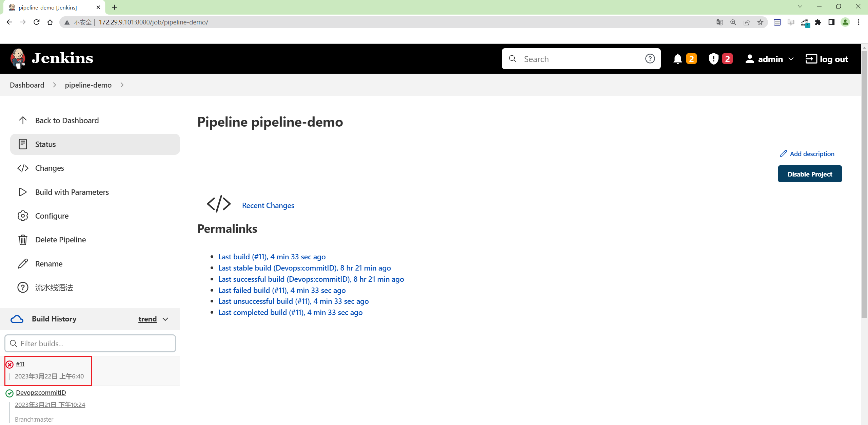Toggle the browser side panel icon
The height and width of the screenshot is (425, 868).
[x=831, y=22]
